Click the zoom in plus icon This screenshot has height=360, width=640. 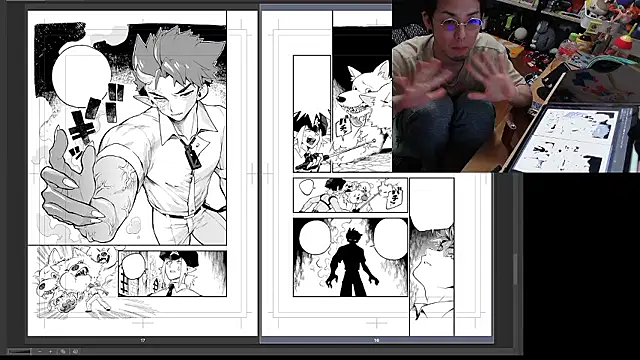pyautogui.click(x=51, y=351)
